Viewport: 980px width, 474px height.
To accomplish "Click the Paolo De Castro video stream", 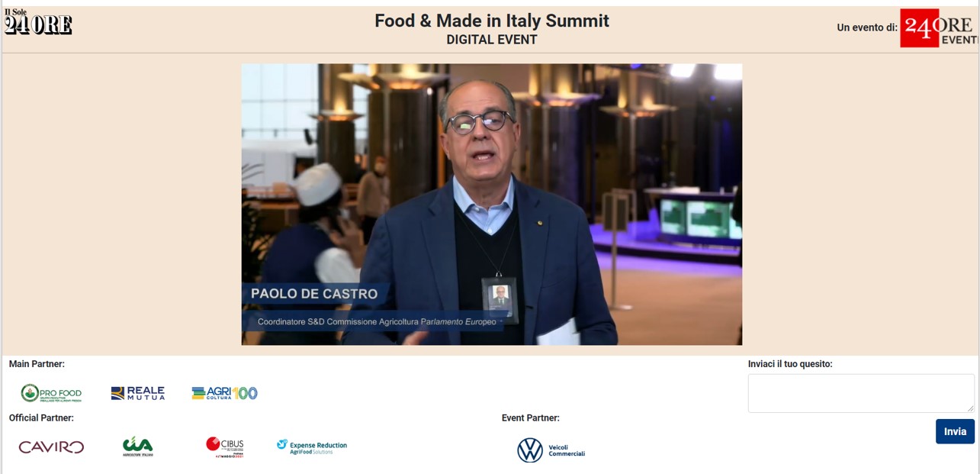I will pos(492,205).
